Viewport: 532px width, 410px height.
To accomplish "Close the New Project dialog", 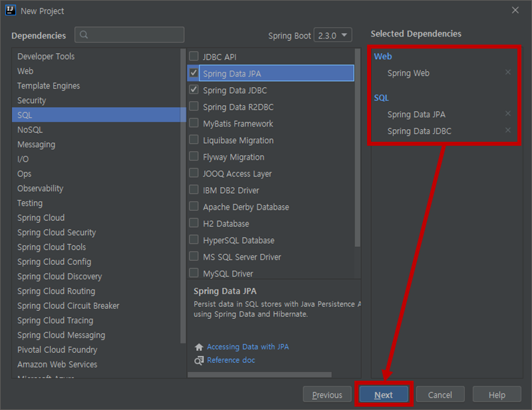I will click(515, 11).
